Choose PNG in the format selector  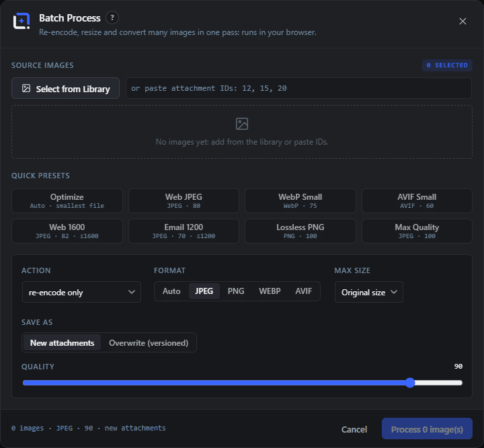[236, 291]
